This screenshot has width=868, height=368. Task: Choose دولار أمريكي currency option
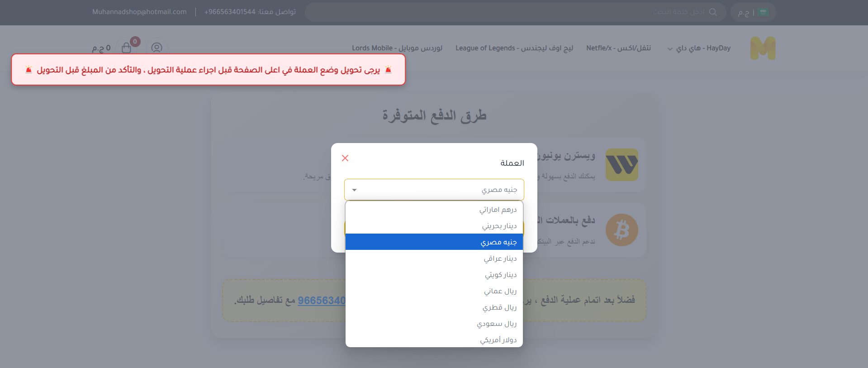coord(498,340)
